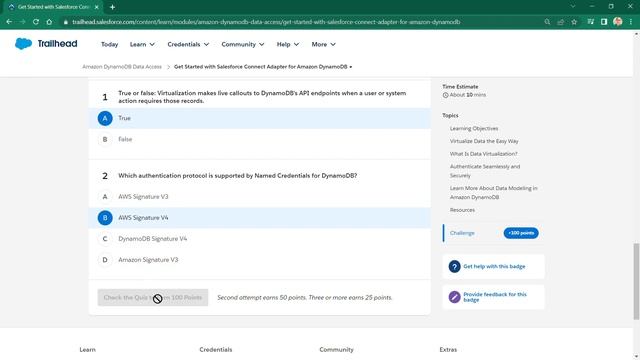Choose option D Amazon Signature V3

coord(260,260)
